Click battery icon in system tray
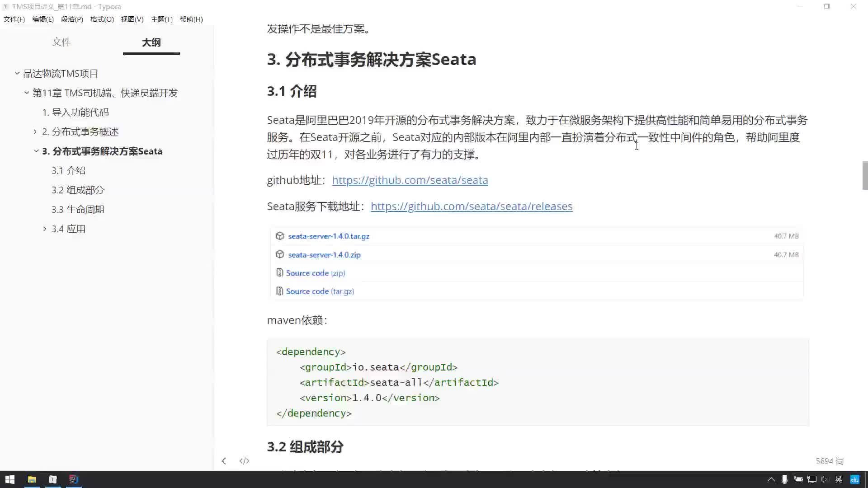 tap(798, 479)
